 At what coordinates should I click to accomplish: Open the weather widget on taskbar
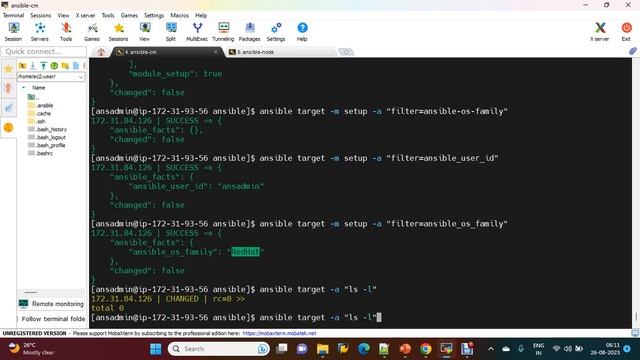click(x=32, y=349)
